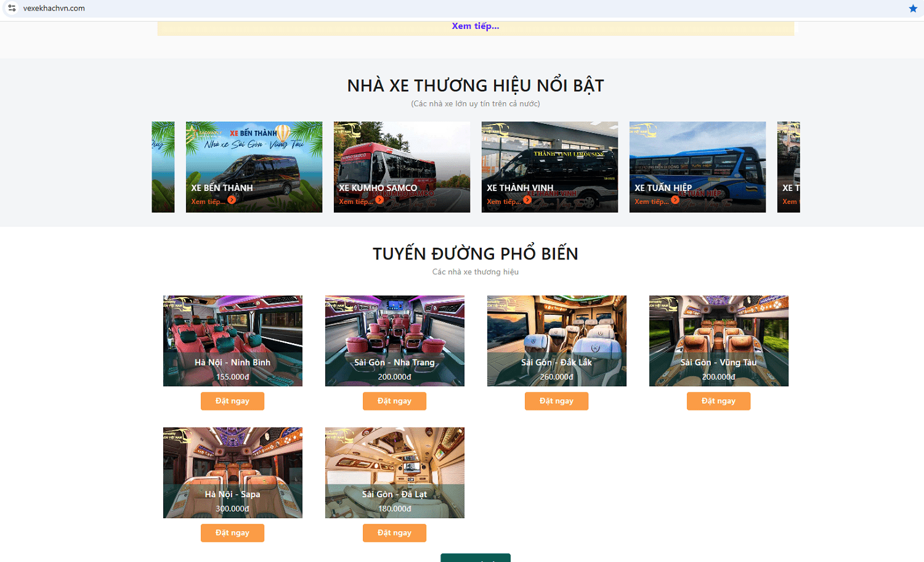Open the Xe Bến Thành 'Xem tiếp...' link

click(208, 202)
